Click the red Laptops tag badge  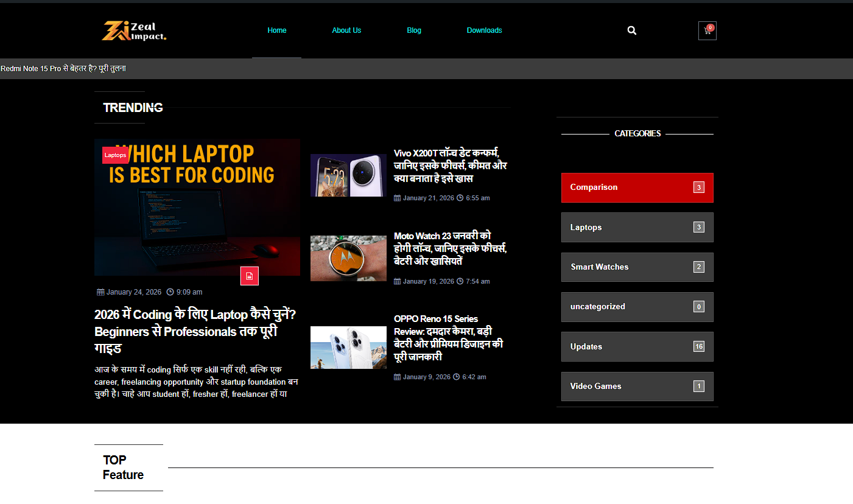[115, 155]
